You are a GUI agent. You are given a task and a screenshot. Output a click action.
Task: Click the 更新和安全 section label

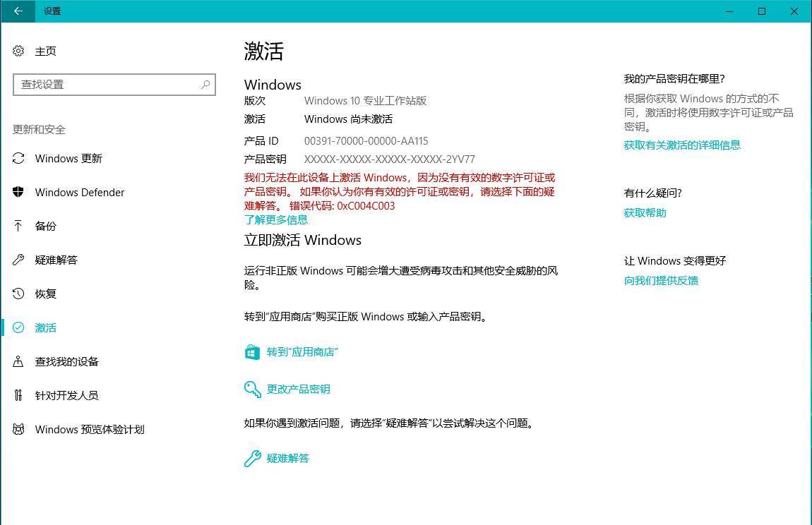click(40, 129)
